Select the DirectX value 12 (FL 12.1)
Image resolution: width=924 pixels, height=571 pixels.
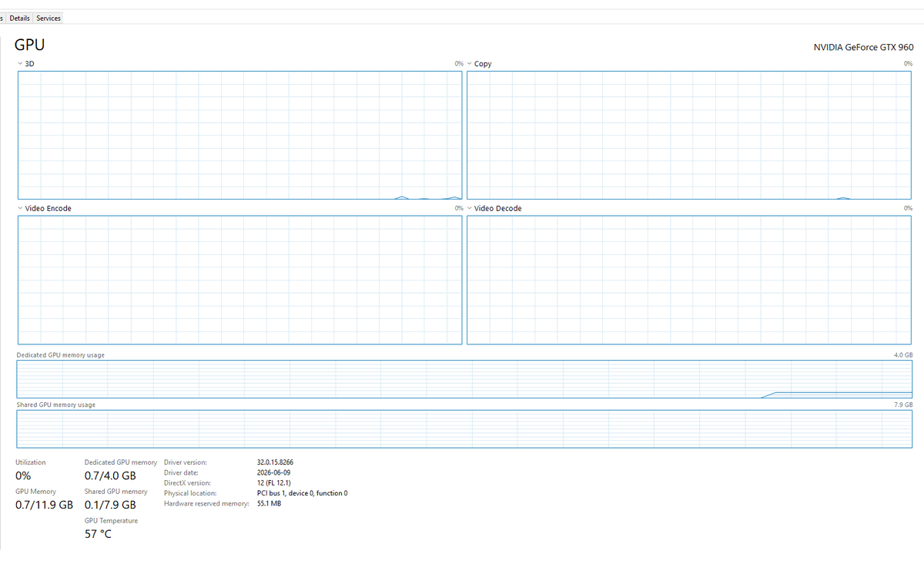pos(273,483)
